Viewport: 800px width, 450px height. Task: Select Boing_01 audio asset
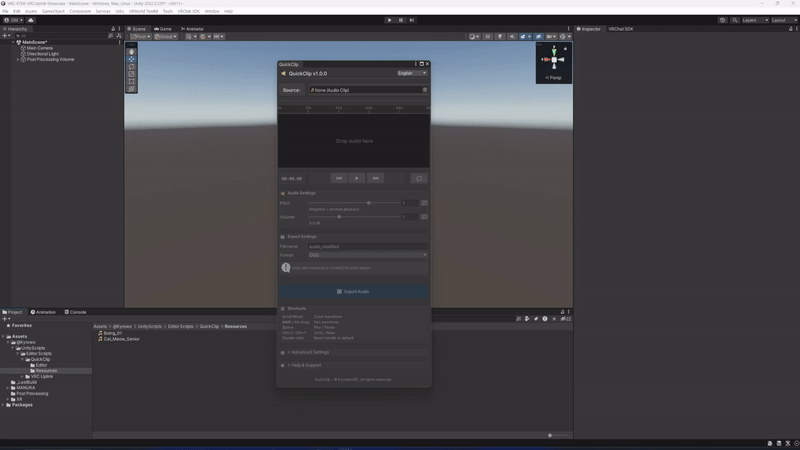(x=110, y=333)
